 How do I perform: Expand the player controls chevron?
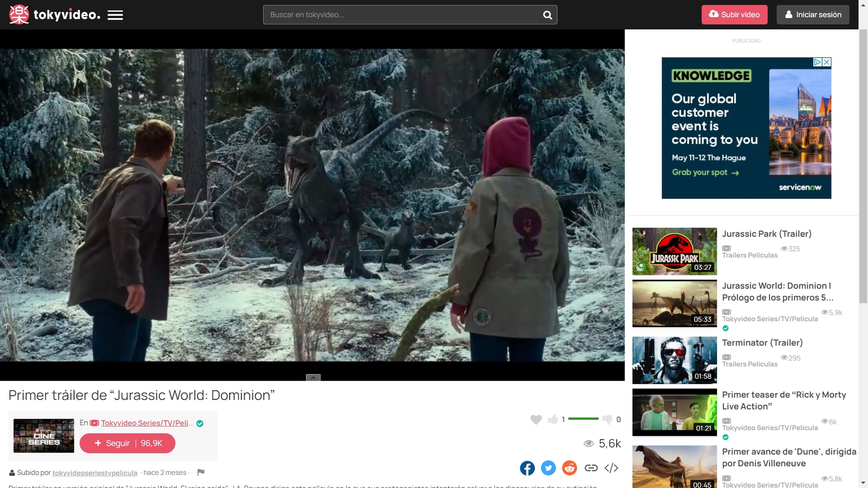pyautogui.click(x=313, y=378)
